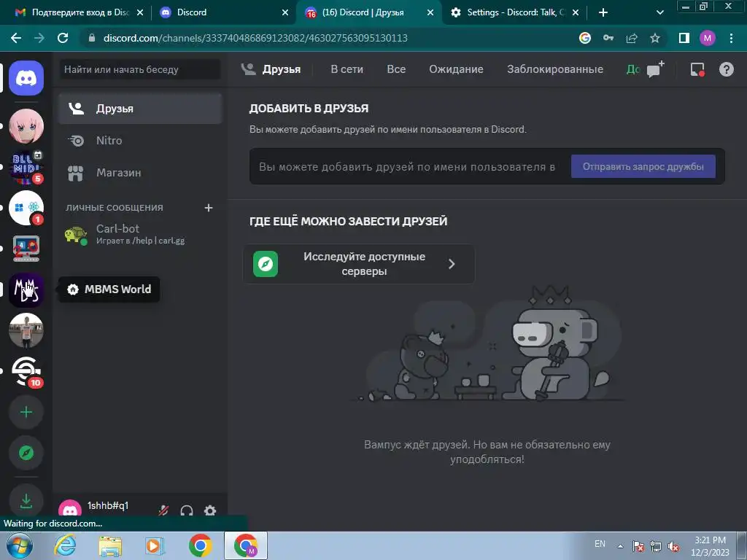Open Carl-bot direct message
Image resolution: width=747 pixels, height=560 pixels.
coord(140,234)
